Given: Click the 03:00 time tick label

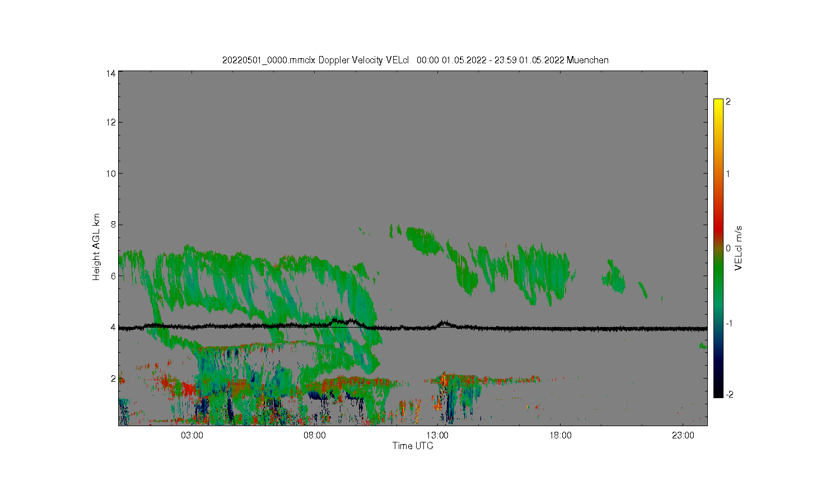Looking at the screenshot, I should (x=192, y=436).
